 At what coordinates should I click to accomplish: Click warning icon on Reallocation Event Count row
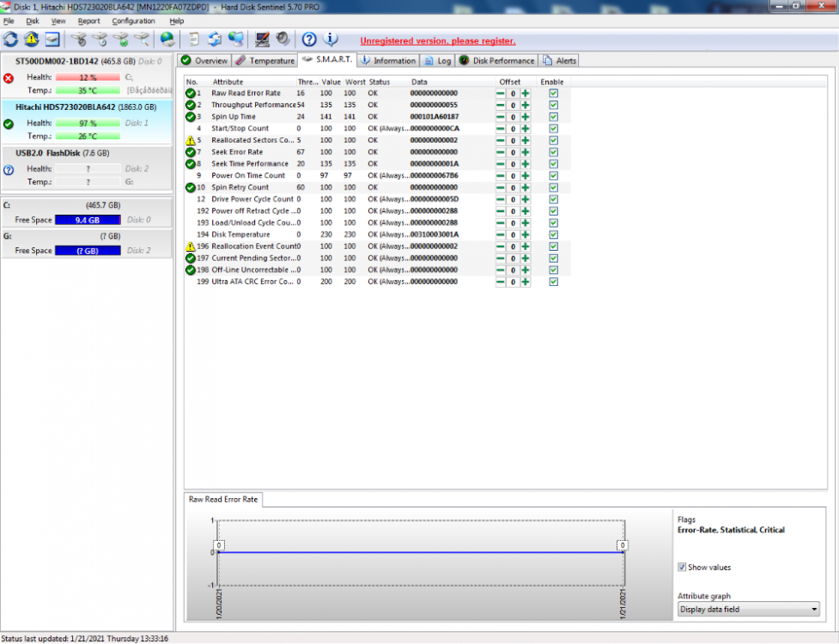(x=190, y=246)
